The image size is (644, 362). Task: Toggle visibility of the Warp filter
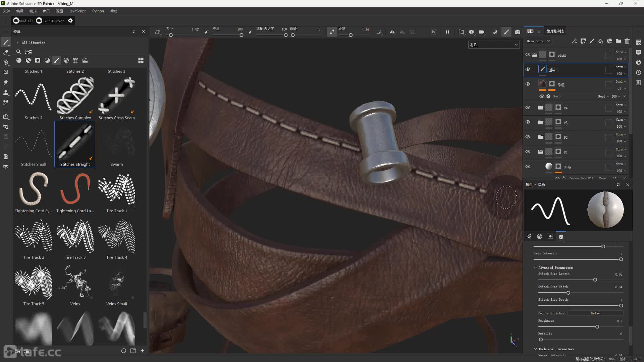(542, 96)
